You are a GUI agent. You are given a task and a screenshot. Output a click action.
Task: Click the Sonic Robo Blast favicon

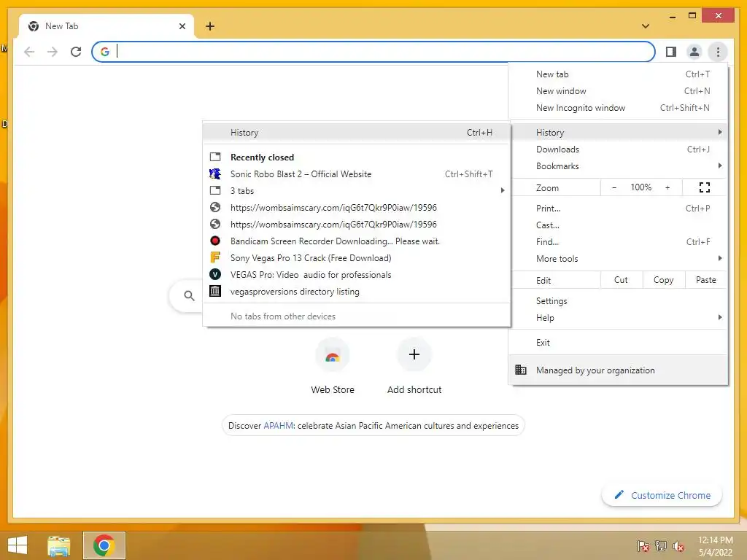(x=215, y=174)
